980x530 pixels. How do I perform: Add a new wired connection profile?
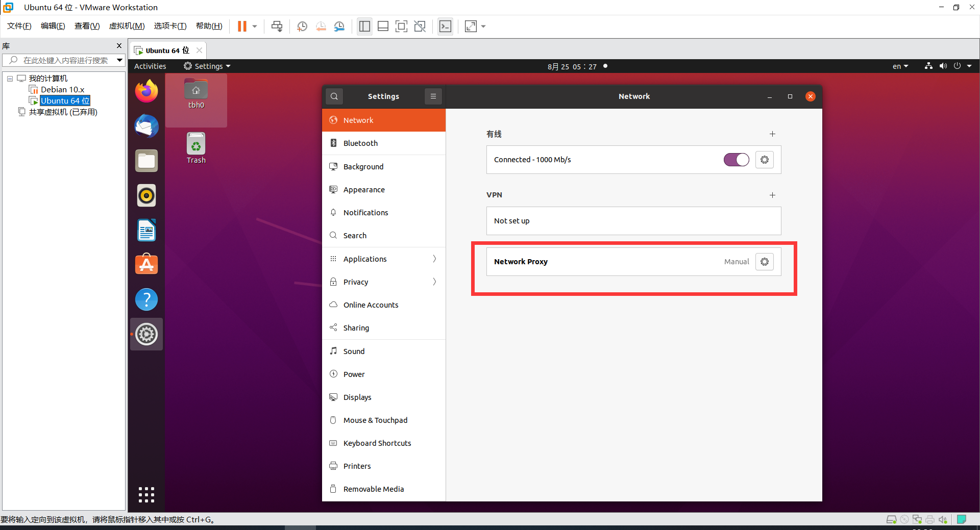point(772,134)
